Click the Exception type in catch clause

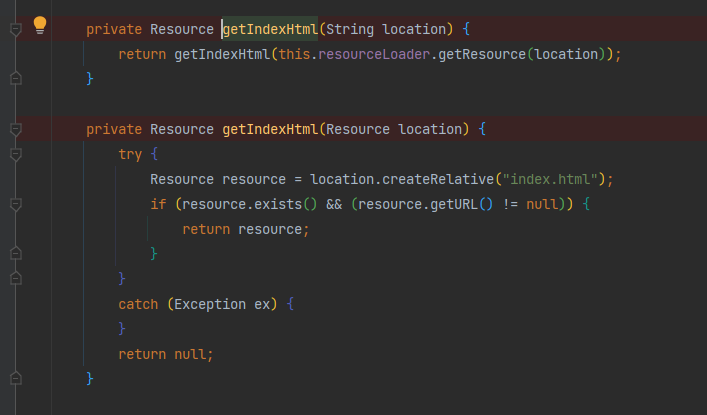[210, 304]
